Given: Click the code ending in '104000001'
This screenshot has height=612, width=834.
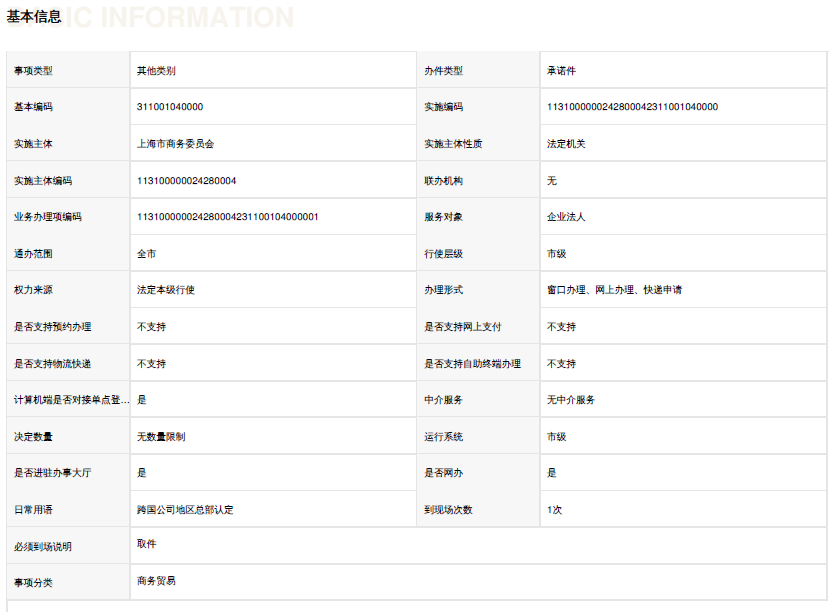Looking at the screenshot, I should pyautogui.click(x=227, y=217).
